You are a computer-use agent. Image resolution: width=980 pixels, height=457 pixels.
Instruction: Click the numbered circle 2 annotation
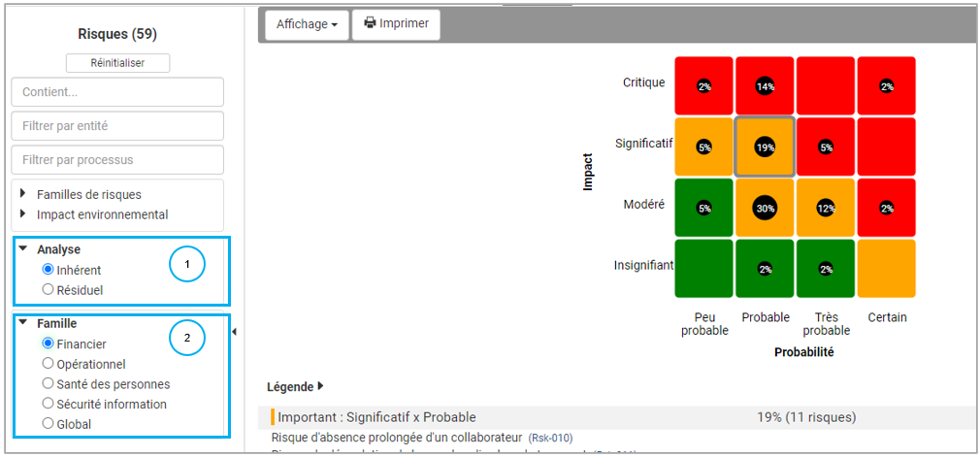(187, 338)
